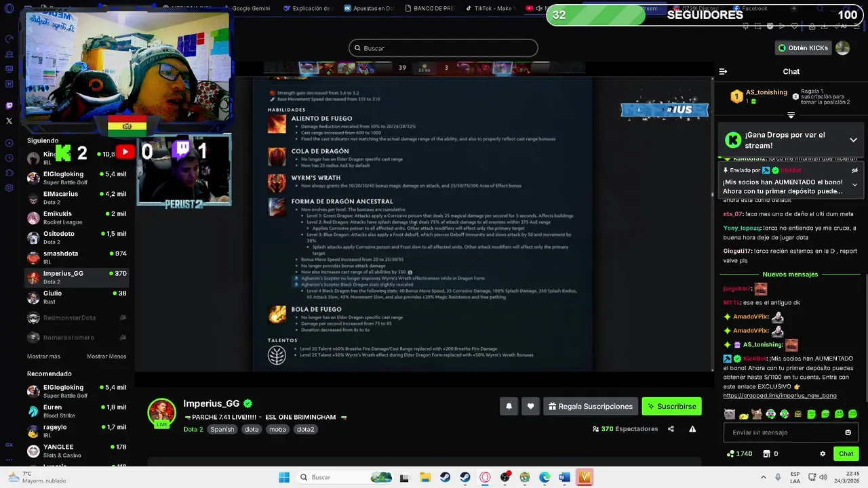Show hidden system tray icons
The width and height of the screenshot is (868, 488).
click(763, 477)
